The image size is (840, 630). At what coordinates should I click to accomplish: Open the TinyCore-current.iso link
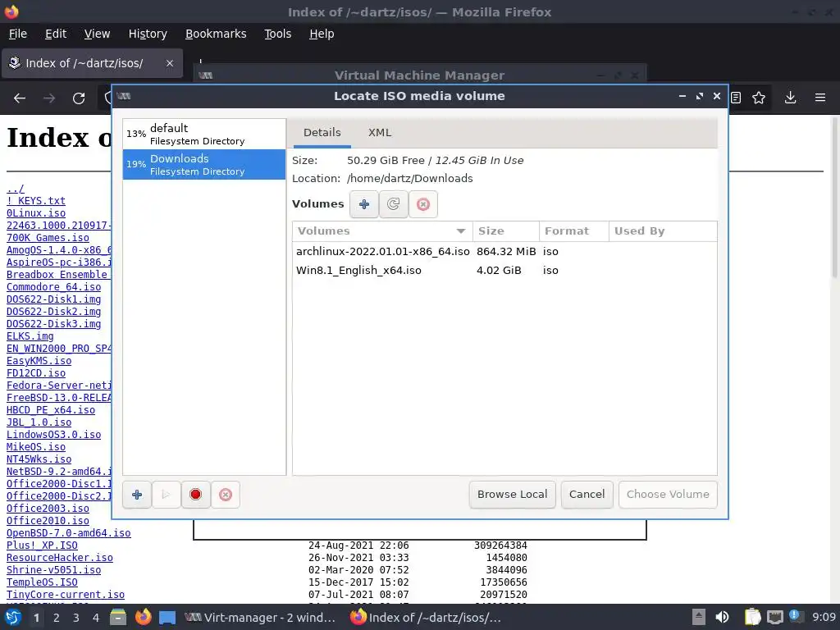click(x=66, y=595)
